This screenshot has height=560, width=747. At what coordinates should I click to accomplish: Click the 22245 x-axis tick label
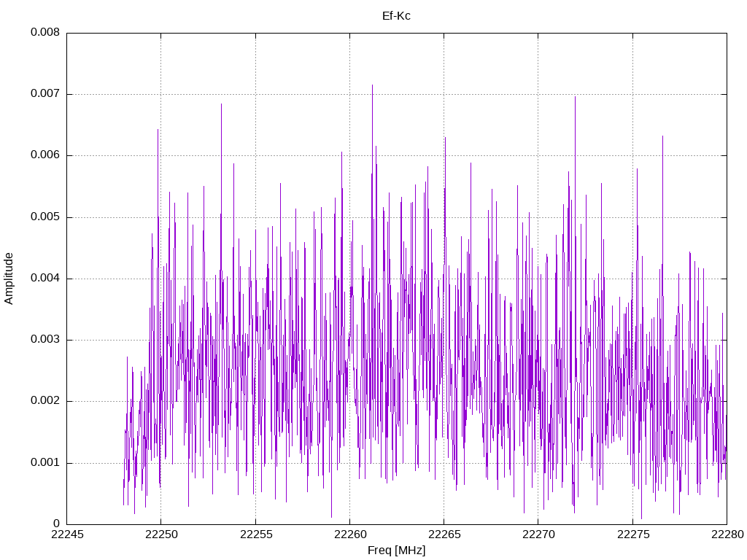coord(66,534)
